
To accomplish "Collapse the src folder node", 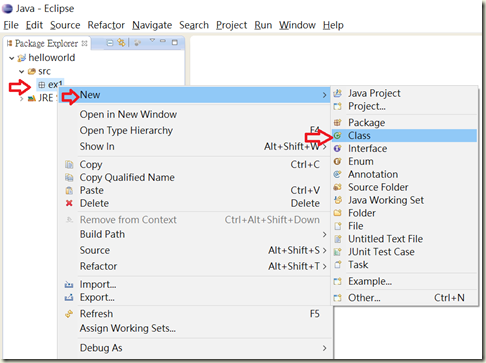I will [x=21, y=72].
